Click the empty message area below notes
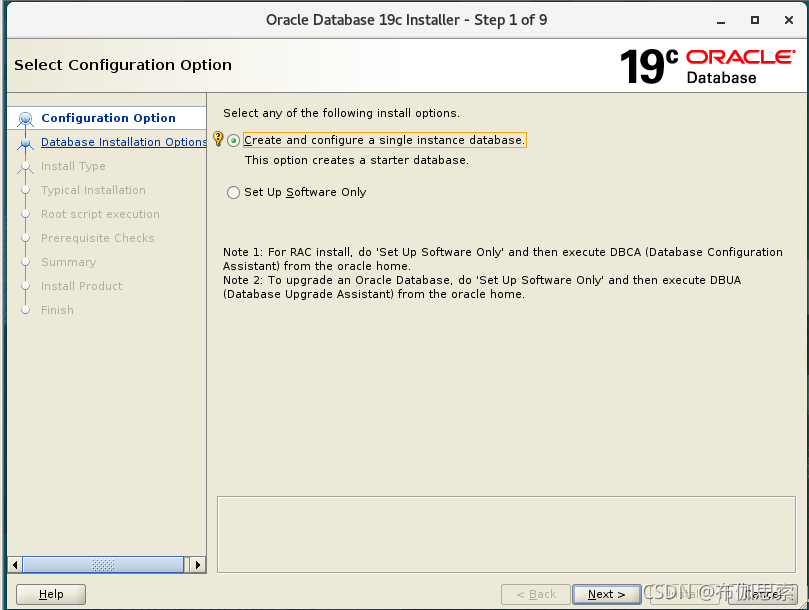 click(x=506, y=535)
